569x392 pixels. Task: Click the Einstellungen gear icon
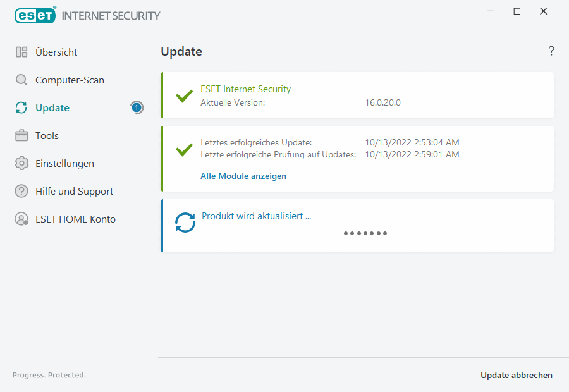tap(21, 164)
